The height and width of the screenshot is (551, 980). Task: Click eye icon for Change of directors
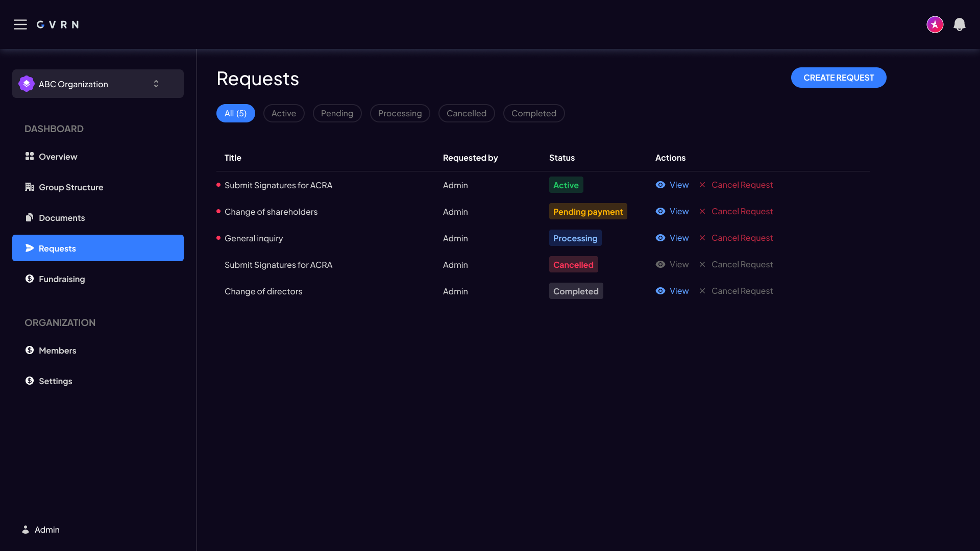pyautogui.click(x=660, y=291)
